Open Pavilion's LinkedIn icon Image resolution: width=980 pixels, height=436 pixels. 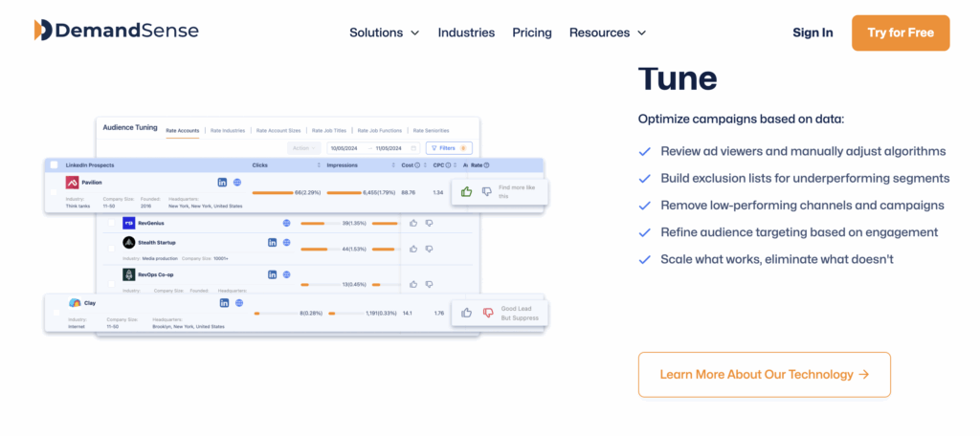point(222,183)
